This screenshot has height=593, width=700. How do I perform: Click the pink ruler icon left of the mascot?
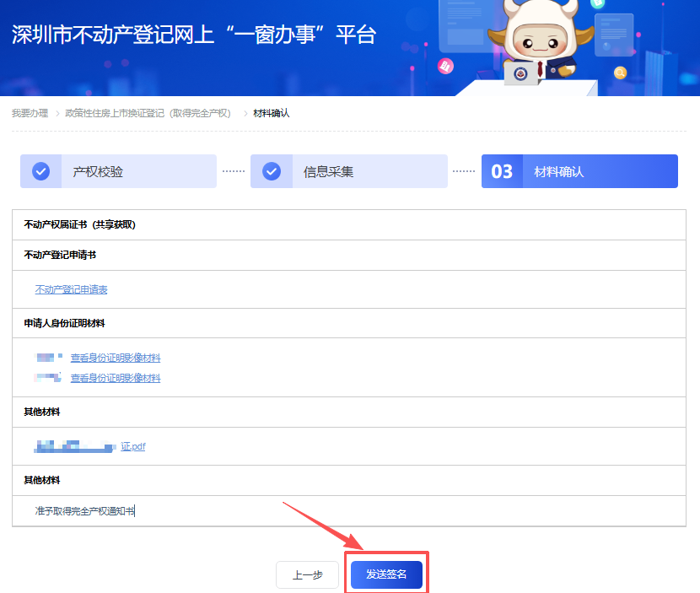[444, 65]
